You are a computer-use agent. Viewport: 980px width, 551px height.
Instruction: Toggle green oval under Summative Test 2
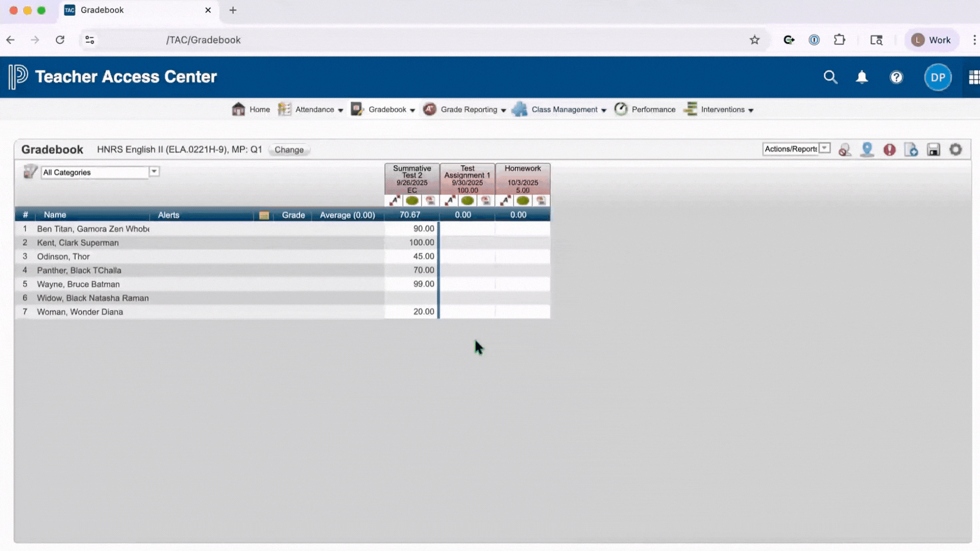(412, 201)
